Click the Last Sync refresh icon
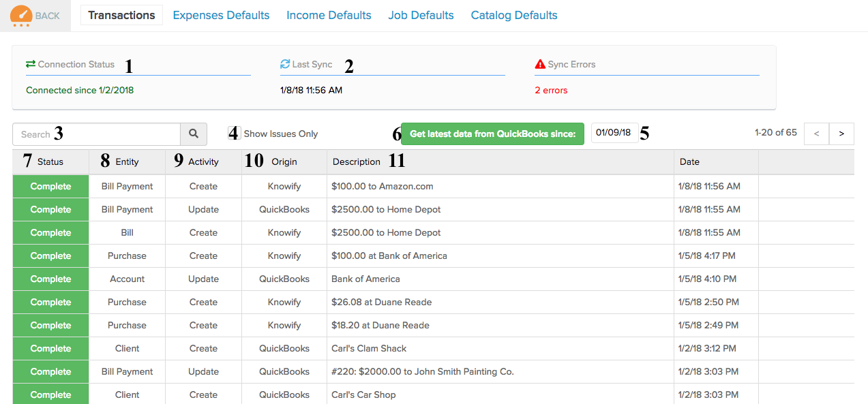 [284, 63]
